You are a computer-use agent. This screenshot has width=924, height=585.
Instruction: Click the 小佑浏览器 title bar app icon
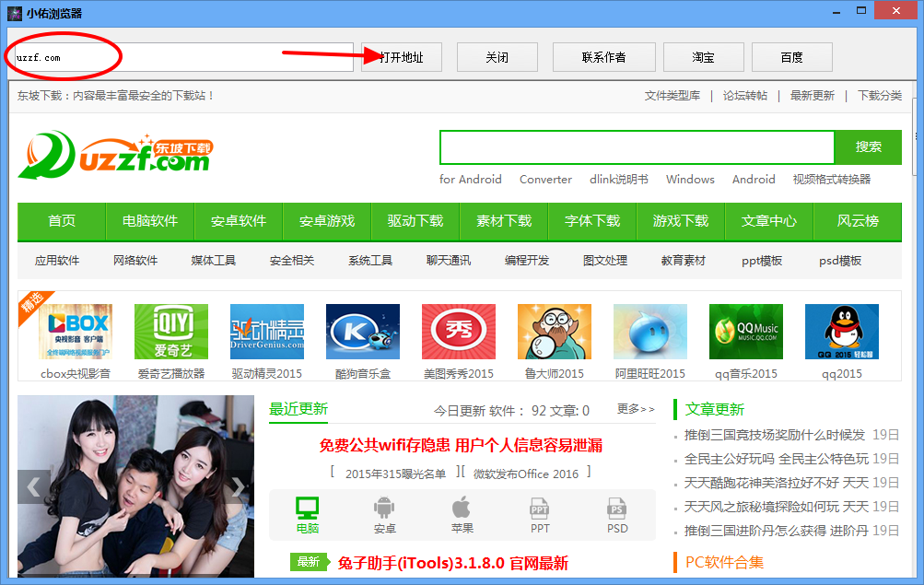[x=15, y=13]
